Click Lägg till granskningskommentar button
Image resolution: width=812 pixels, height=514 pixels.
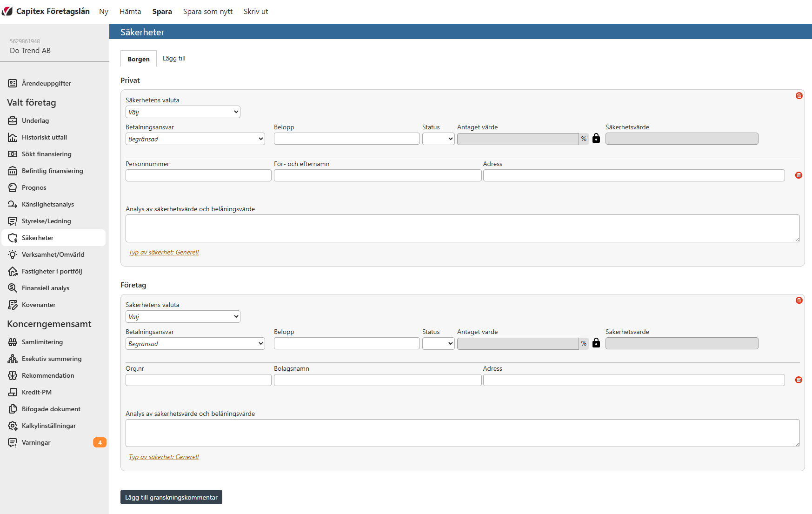(171, 497)
